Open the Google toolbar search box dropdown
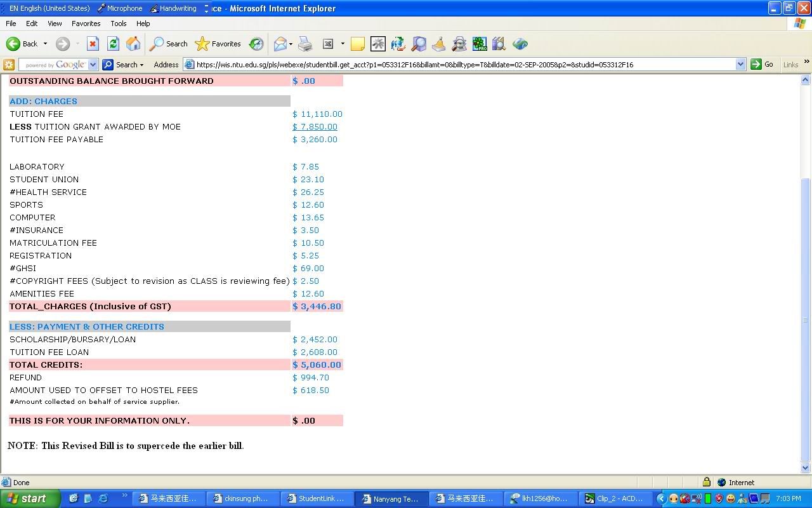The height and width of the screenshot is (508, 812). click(93, 64)
